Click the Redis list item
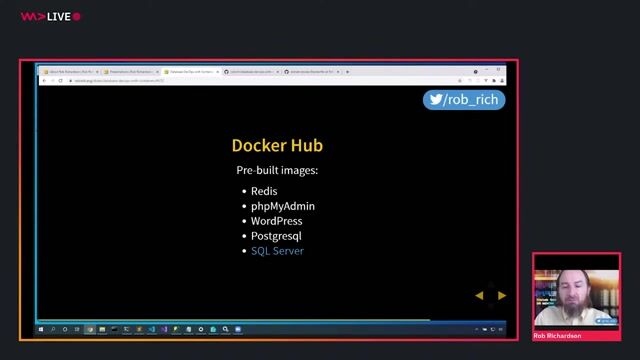The width and height of the screenshot is (640, 360). click(264, 191)
